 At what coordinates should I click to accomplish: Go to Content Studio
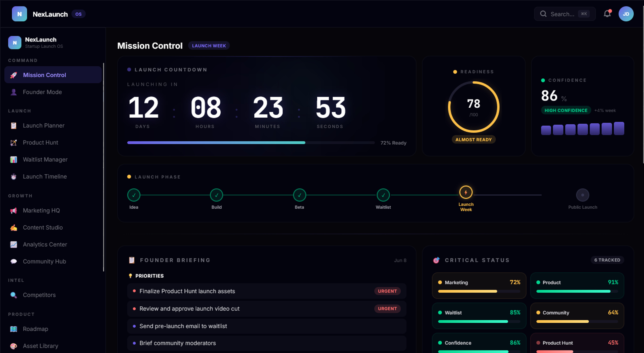(53, 228)
